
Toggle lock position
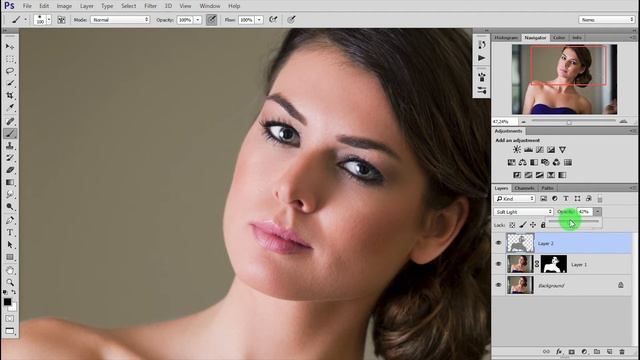[533, 225]
